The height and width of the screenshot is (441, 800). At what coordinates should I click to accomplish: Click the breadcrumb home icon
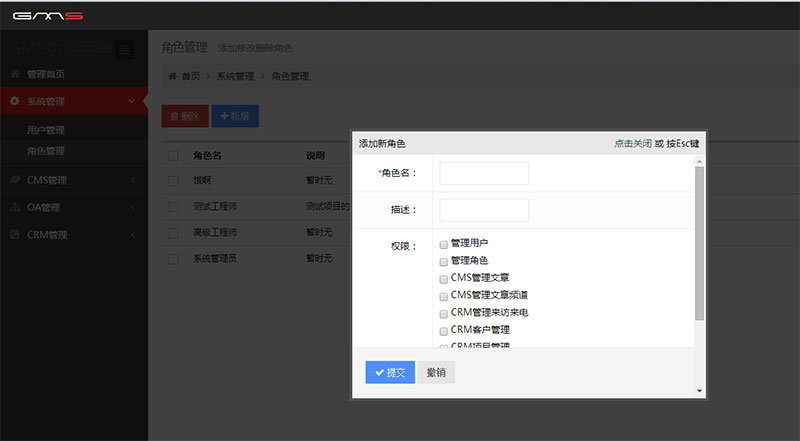tap(172, 76)
